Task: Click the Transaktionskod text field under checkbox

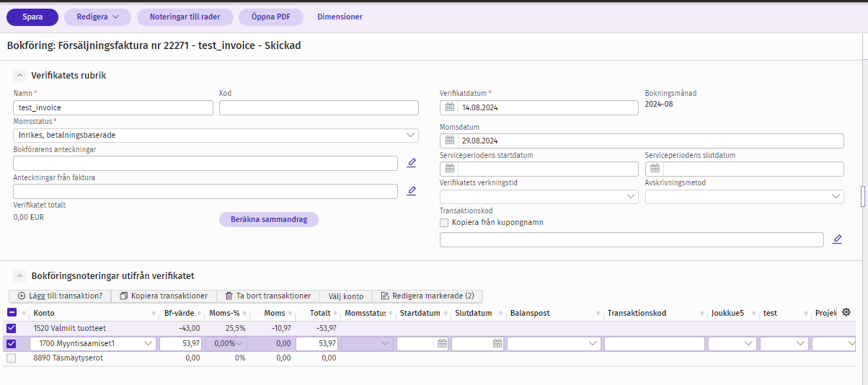Action: [632, 239]
